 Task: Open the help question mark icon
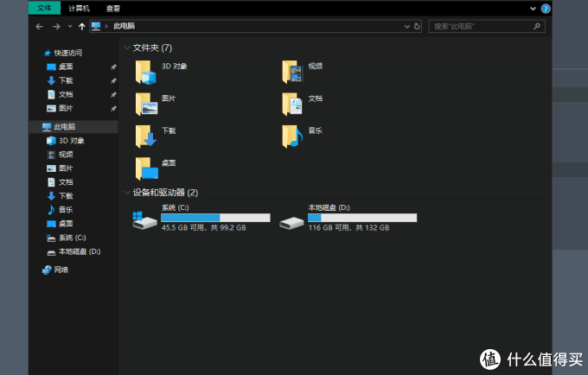point(546,9)
